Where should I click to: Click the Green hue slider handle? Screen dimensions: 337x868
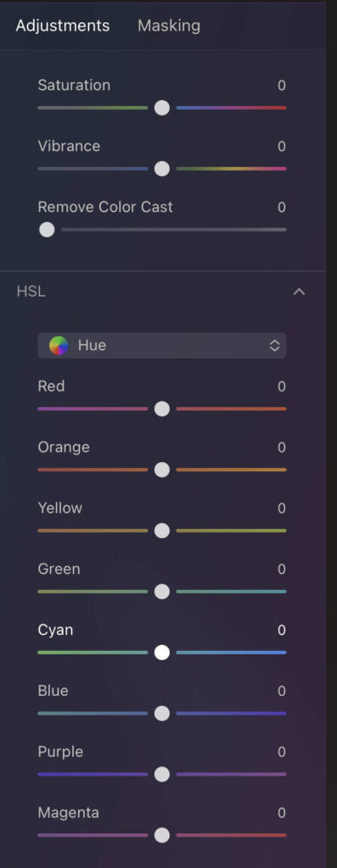[x=162, y=591]
